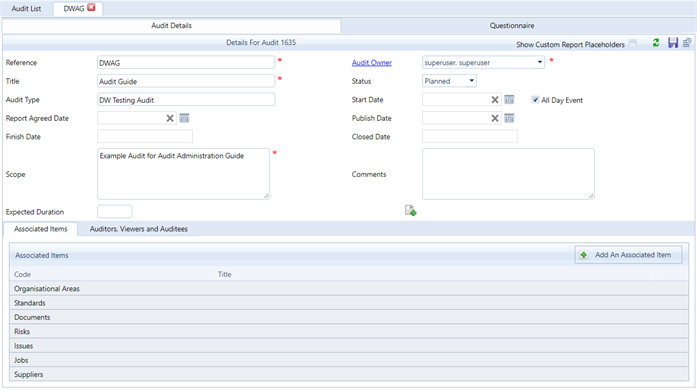This screenshot has width=697, height=390.
Task: Expand the Organisational Areas row
Action: point(349,289)
